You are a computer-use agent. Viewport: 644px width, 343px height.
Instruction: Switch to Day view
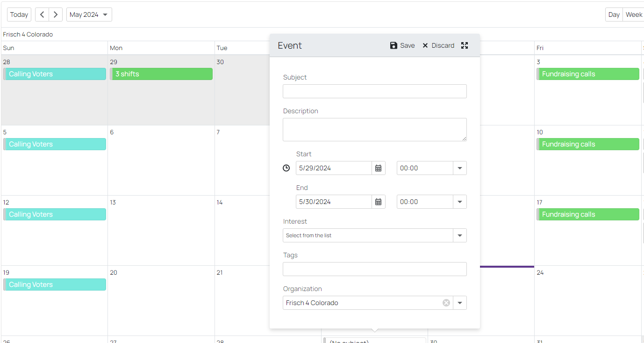614,15
